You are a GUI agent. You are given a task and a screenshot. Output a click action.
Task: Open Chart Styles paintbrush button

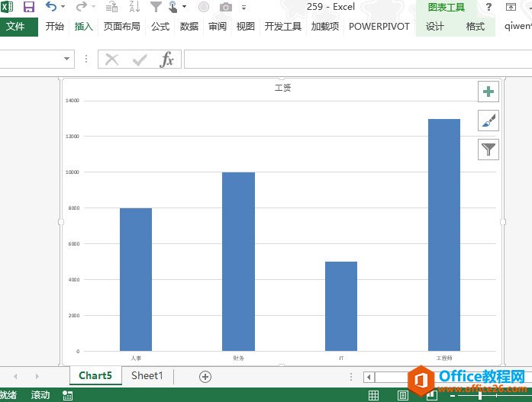pyautogui.click(x=488, y=121)
